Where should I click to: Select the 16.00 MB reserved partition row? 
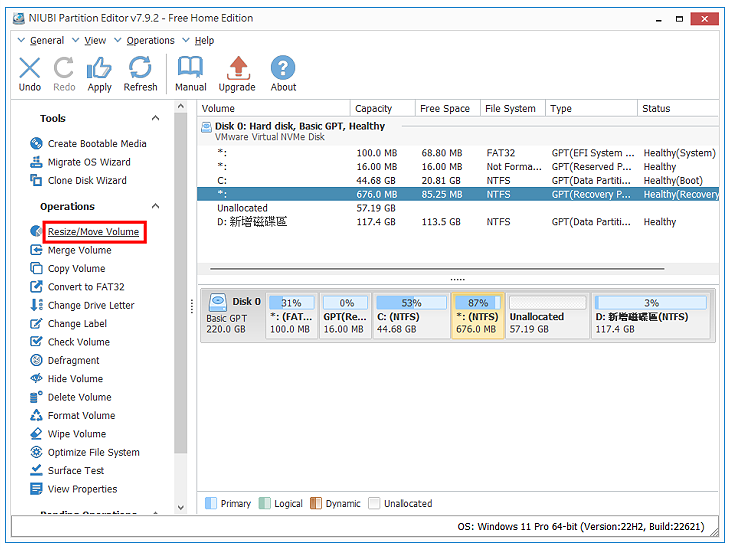pyautogui.click(x=458, y=166)
